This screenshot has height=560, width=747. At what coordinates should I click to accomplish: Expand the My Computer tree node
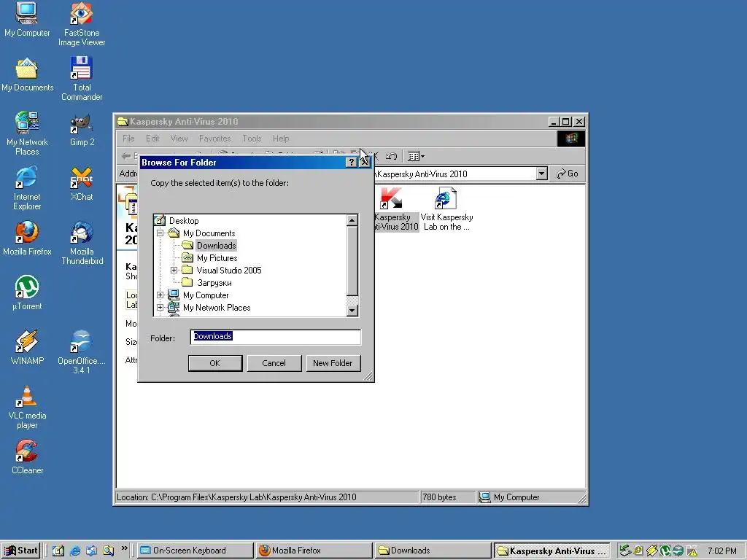[x=160, y=295]
